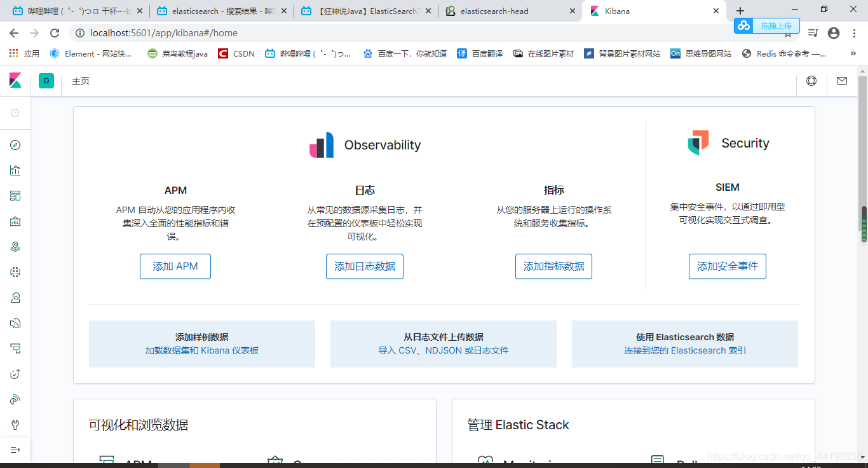This screenshot has width=868, height=468.
Task: Open Canvas icon in sidebar
Action: click(x=15, y=221)
